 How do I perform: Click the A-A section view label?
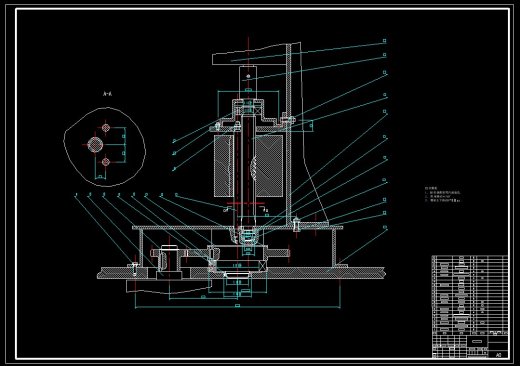[x=107, y=94]
